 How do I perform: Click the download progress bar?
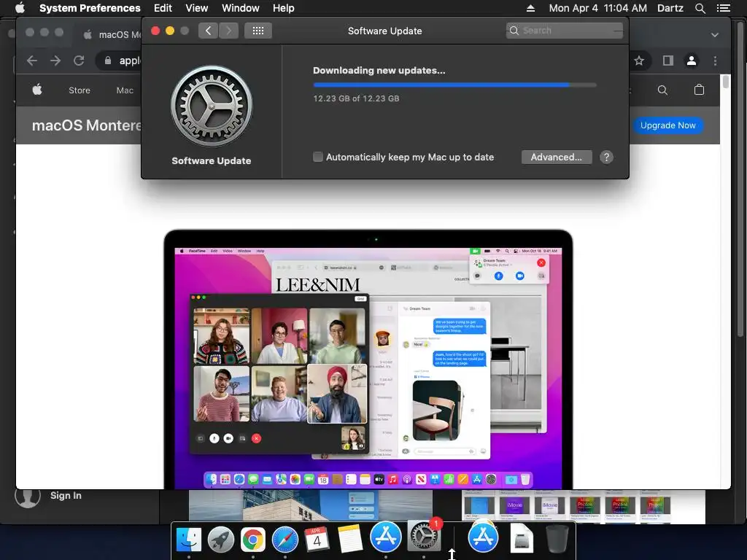point(454,85)
